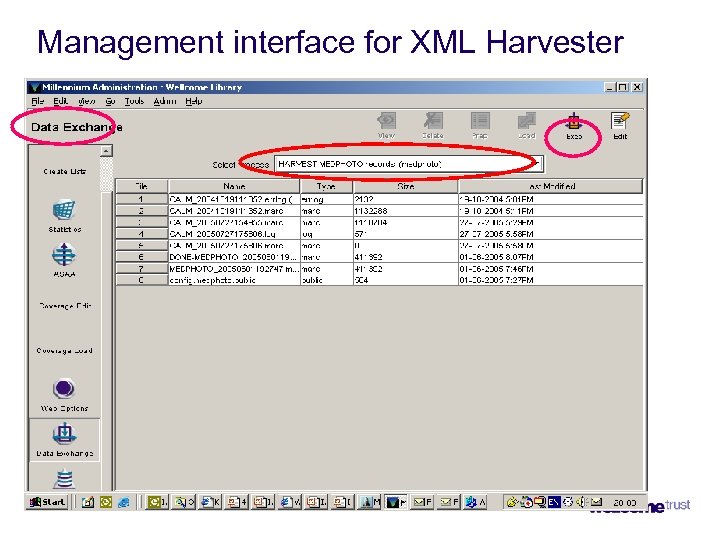Open the Edit menu

point(60,101)
